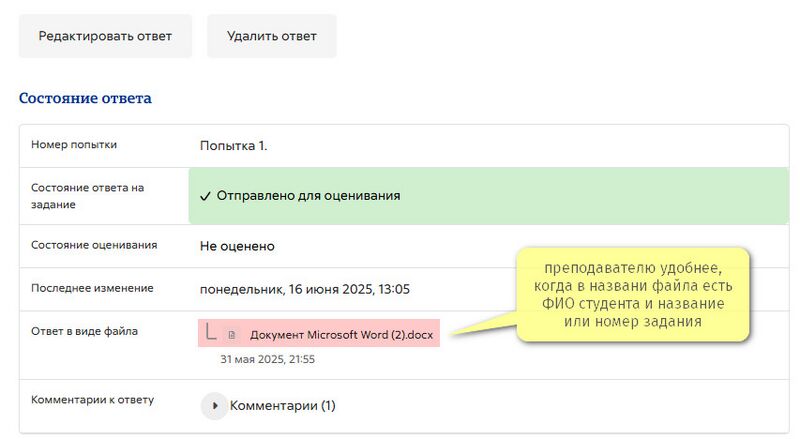The image size is (800, 439).
Task: Click the tree branch connector icon beside the file
Action: [211, 331]
